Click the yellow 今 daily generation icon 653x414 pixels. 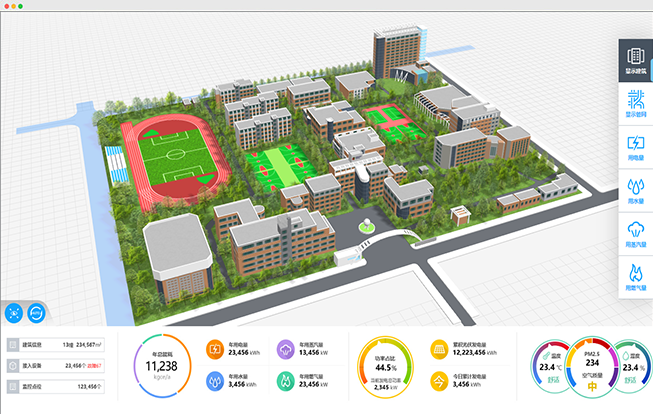[x=438, y=380]
